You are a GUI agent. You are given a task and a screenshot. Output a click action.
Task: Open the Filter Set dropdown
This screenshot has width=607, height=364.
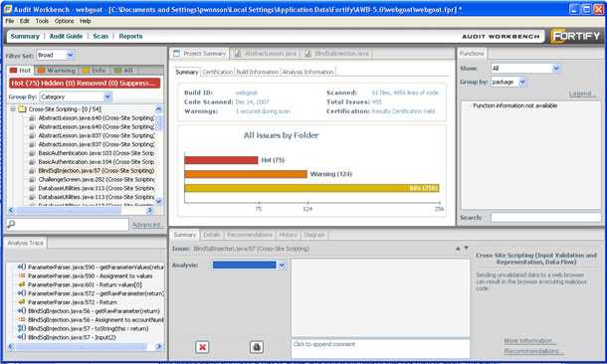(70, 55)
